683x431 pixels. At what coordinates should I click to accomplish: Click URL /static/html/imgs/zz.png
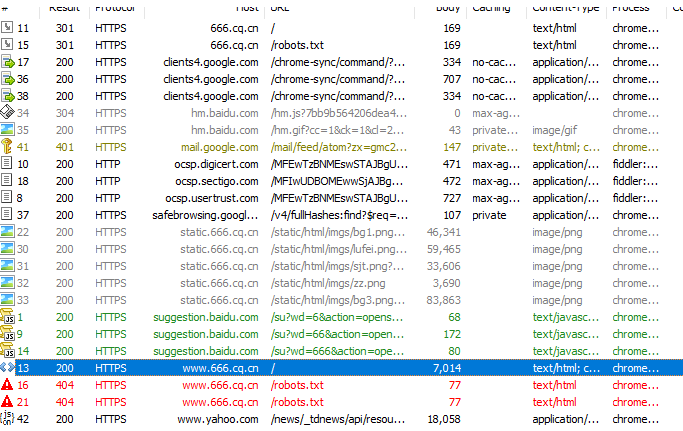pos(328,283)
